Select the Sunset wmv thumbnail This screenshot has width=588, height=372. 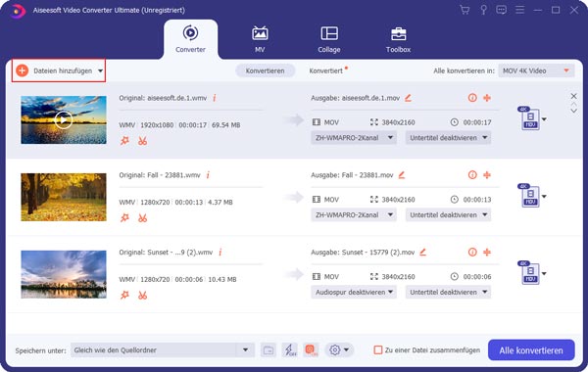pyautogui.click(x=64, y=274)
